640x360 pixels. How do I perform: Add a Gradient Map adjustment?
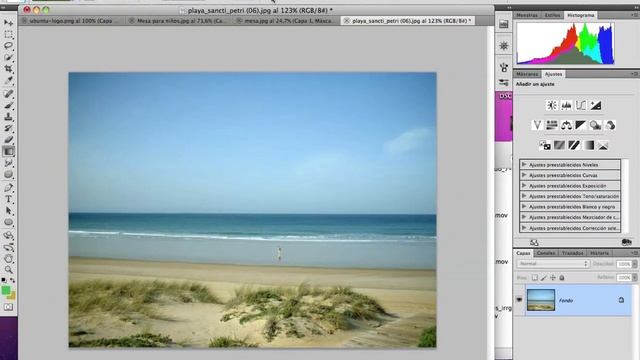589,145
